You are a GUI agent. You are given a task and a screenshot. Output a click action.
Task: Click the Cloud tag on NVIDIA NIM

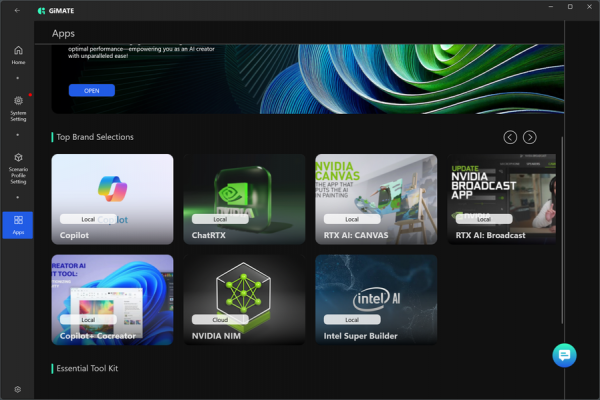pos(220,320)
